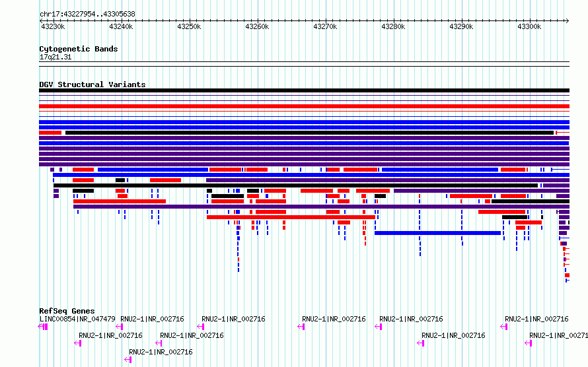Viewport: 588px width, 367px height.
Task: Click the chr17:43227954..43305638 coordinate text
Action: (87, 14)
